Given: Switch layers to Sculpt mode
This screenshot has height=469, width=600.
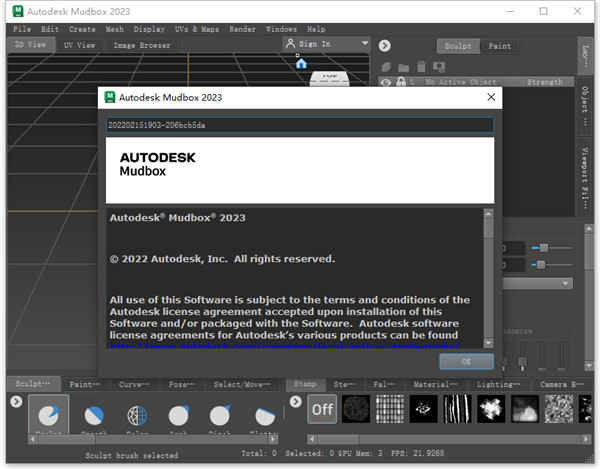Looking at the screenshot, I should pos(458,46).
